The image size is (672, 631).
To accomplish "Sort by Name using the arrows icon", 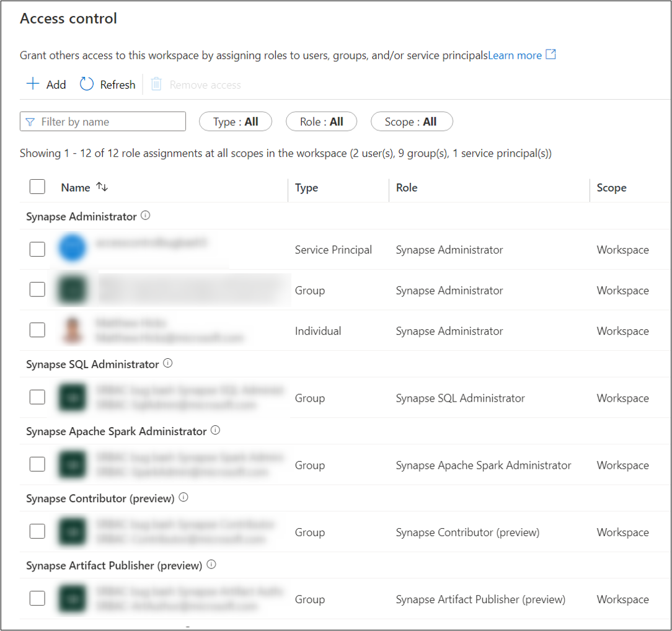I will 102,187.
